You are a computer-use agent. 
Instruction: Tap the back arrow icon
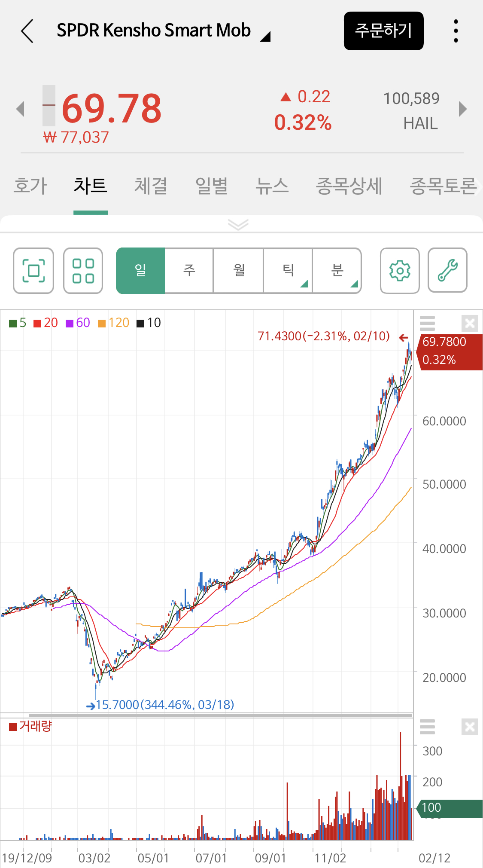[x=27, y=31]
